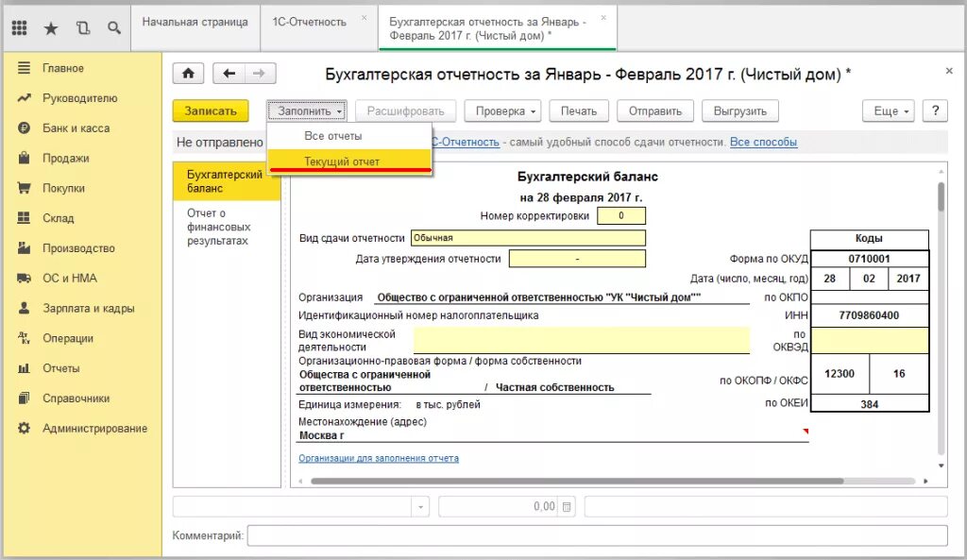967x560 pixels.
Task: Navigate back with left arrow
Action: pyautogui.click(x=229, y=74)
